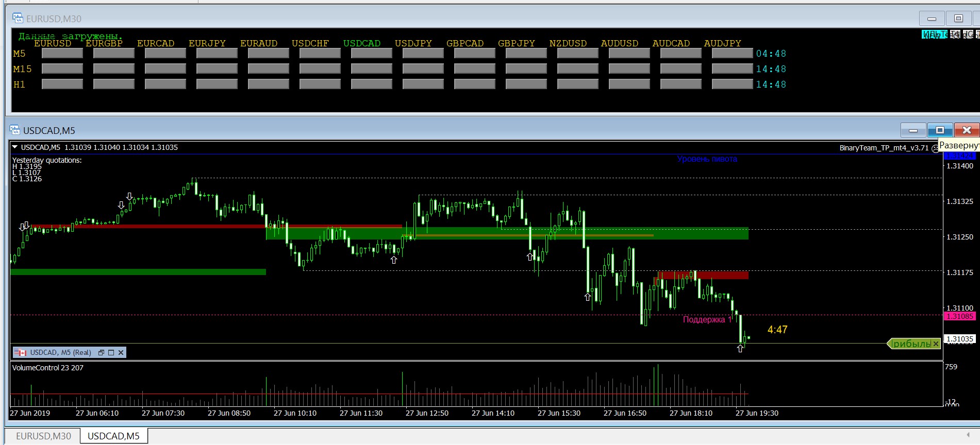
Task: Click the M15 signal box under NZDUSD
Action: click(578, 69)
